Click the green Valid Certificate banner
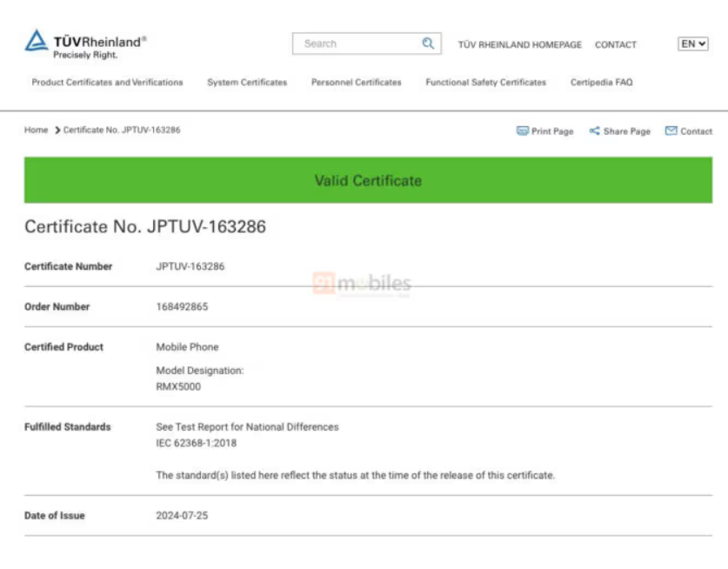 368,180
